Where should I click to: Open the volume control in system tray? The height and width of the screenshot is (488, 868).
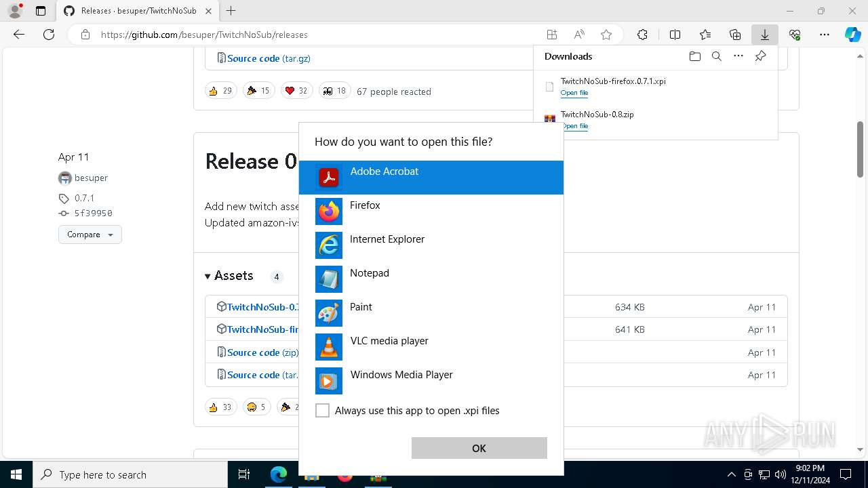pyautogui.click(x=781, y=474)
